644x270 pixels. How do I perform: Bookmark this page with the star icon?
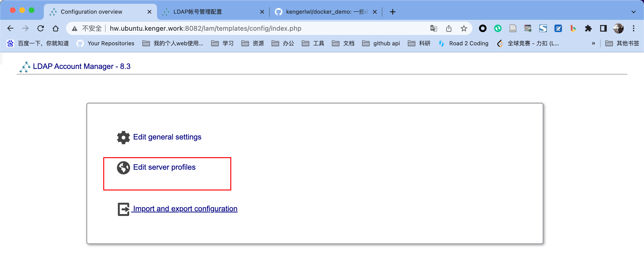pyautogui.click(x=463, y=29)
